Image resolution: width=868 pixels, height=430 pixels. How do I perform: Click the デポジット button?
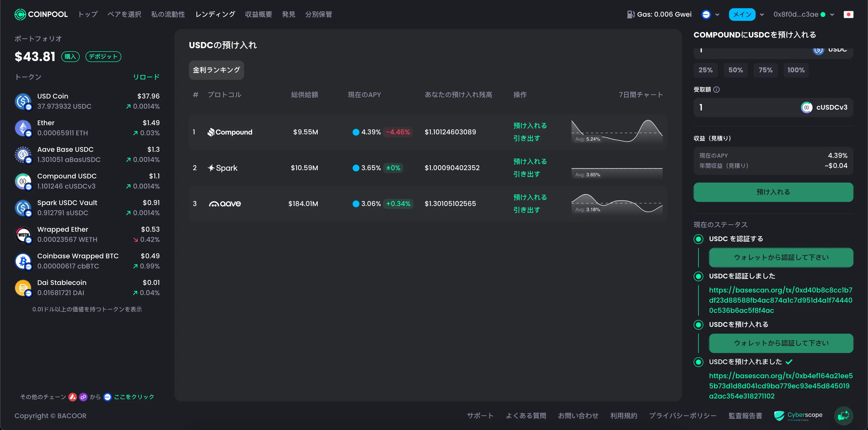(x=103, y=57)
